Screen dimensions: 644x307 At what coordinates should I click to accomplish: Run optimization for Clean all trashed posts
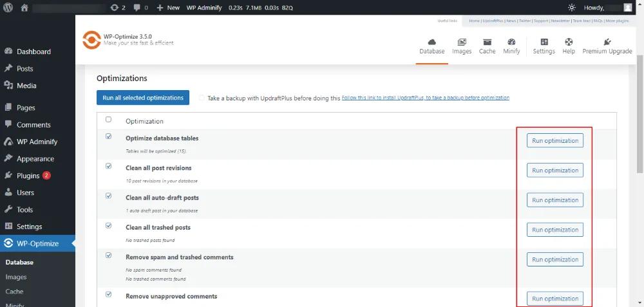555,230
